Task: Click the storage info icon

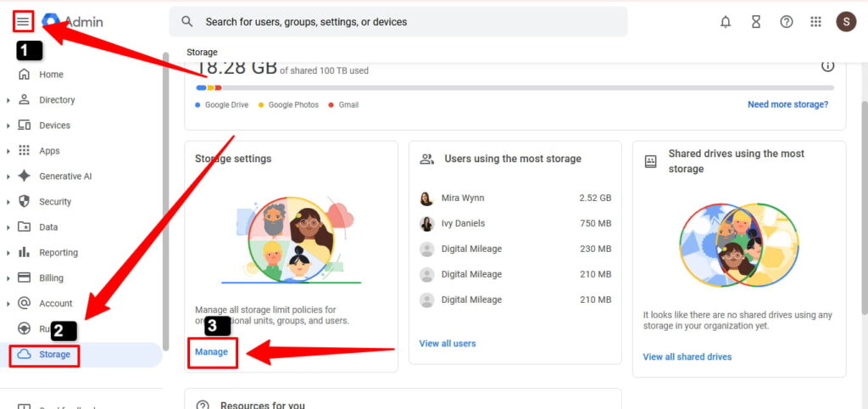Action: (x=827, y=66)
